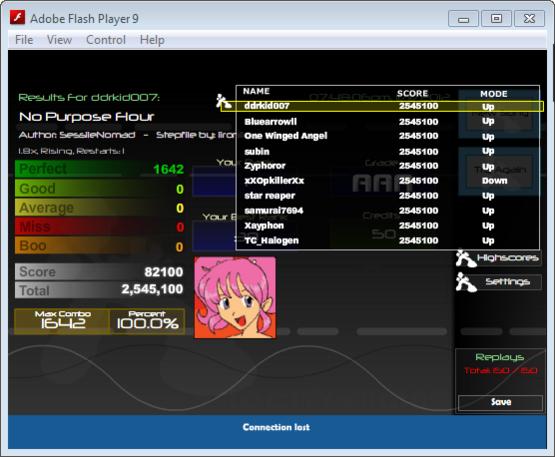Click the Down mode value for xXOpkillerXx
This screenshot has height=457, width=555.
494,181
